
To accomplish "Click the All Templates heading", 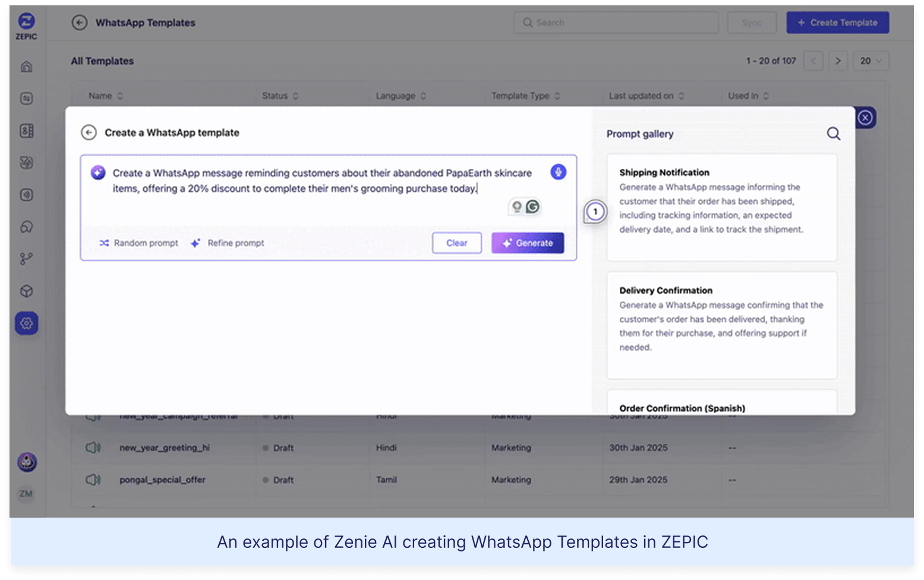I will [x=102, y=61].
